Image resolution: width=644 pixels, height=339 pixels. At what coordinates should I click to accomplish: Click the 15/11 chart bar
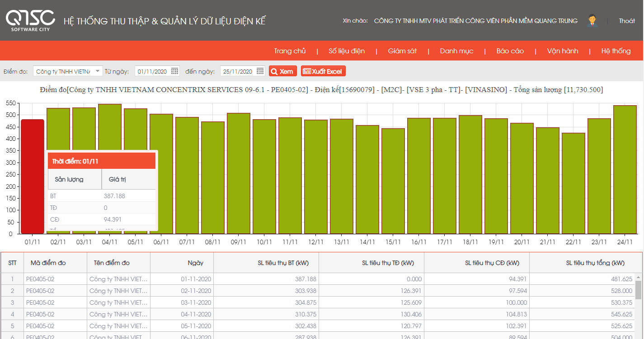(393, 181)
